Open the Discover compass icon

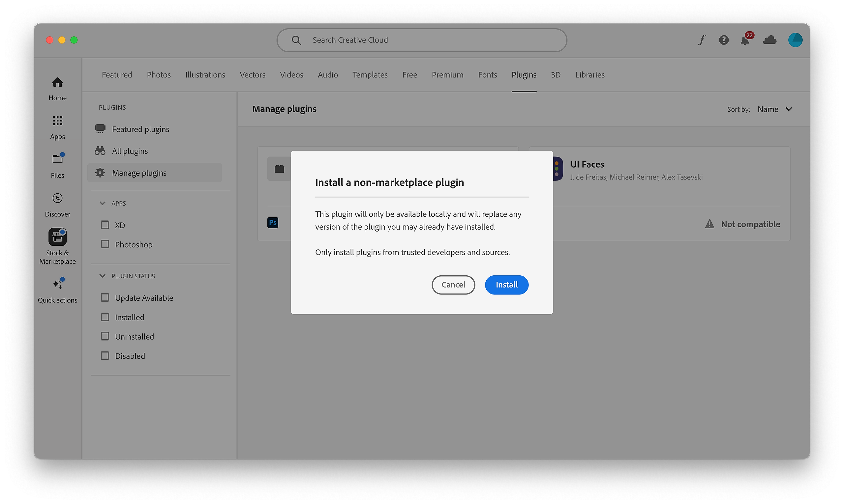point(57,205)
